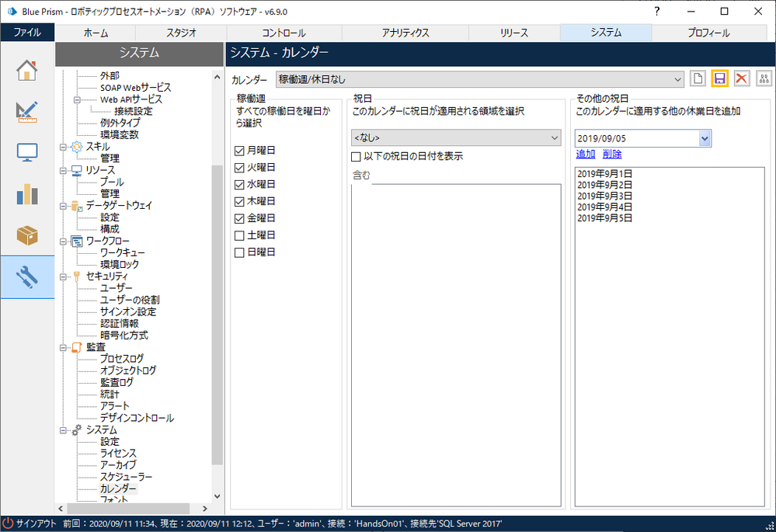The width and height of the screenshot is (776, 532).
Task: Click the references icon next to delete
Action: click(x=764, y=78)
